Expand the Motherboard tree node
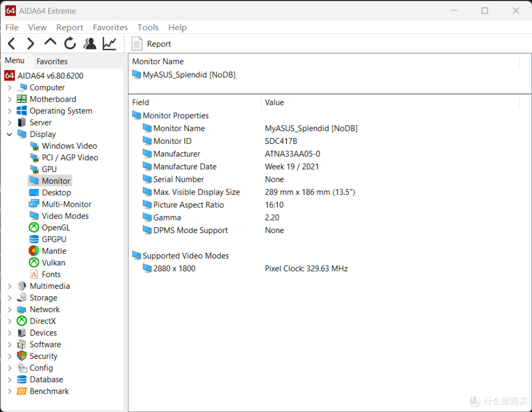 pyautogui.click(x=9, y=99)
